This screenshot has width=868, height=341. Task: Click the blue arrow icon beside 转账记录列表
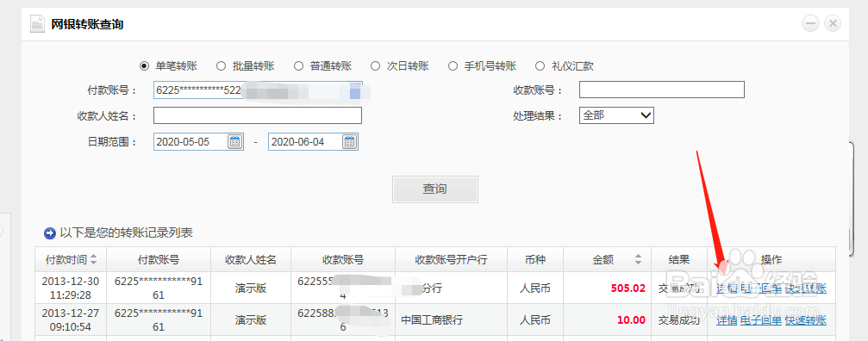pos(50,233)
